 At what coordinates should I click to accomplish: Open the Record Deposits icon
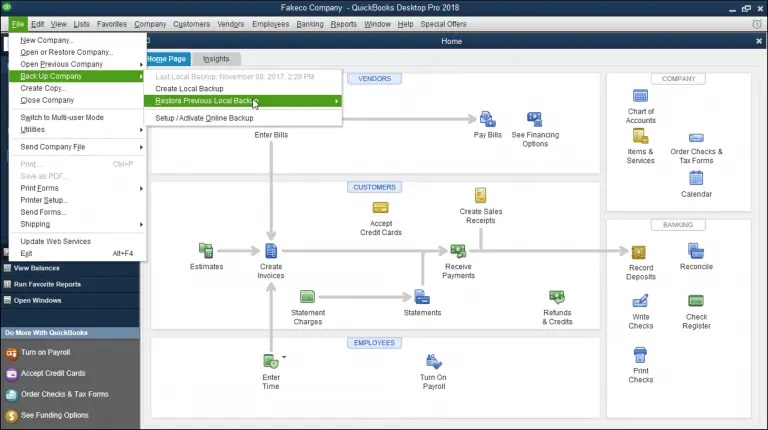click(639, 252)
